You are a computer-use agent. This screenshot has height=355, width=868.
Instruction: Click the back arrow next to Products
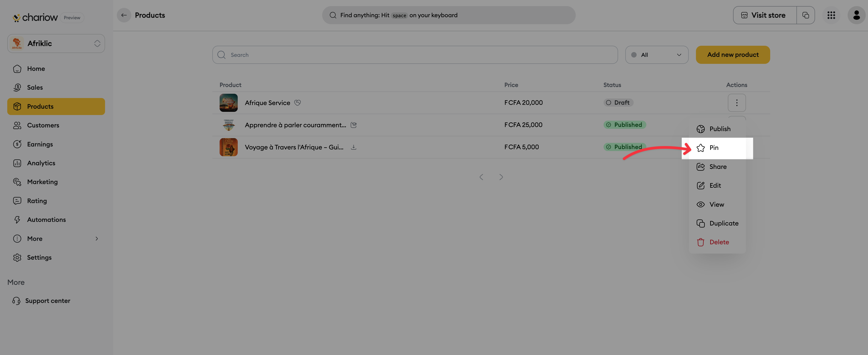coord(124,15)
